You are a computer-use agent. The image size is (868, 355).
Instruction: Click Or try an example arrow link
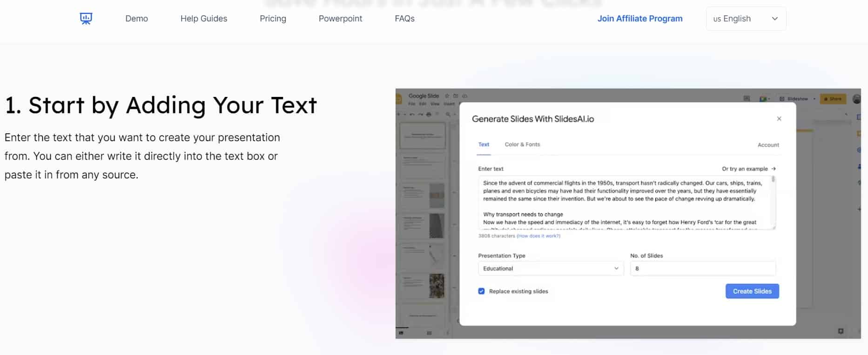749,169
